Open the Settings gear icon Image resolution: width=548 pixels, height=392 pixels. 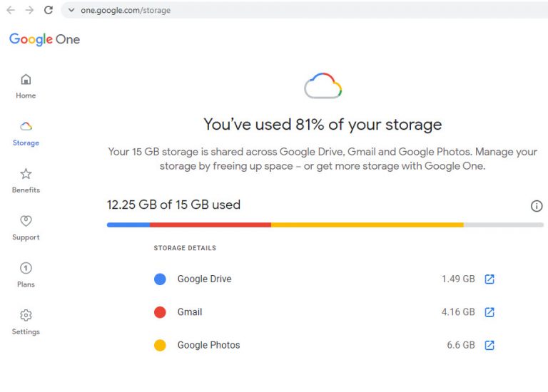26,316
